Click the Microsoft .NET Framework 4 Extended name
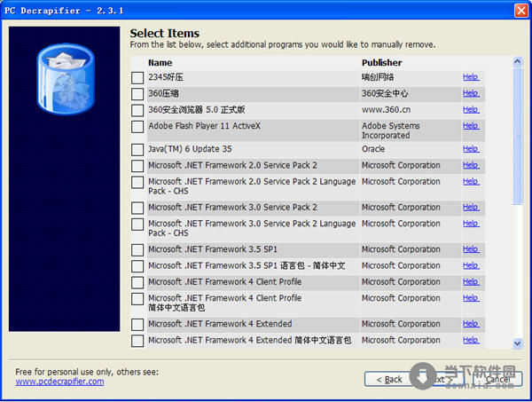 pyautogui.click(x=220, y=324)
